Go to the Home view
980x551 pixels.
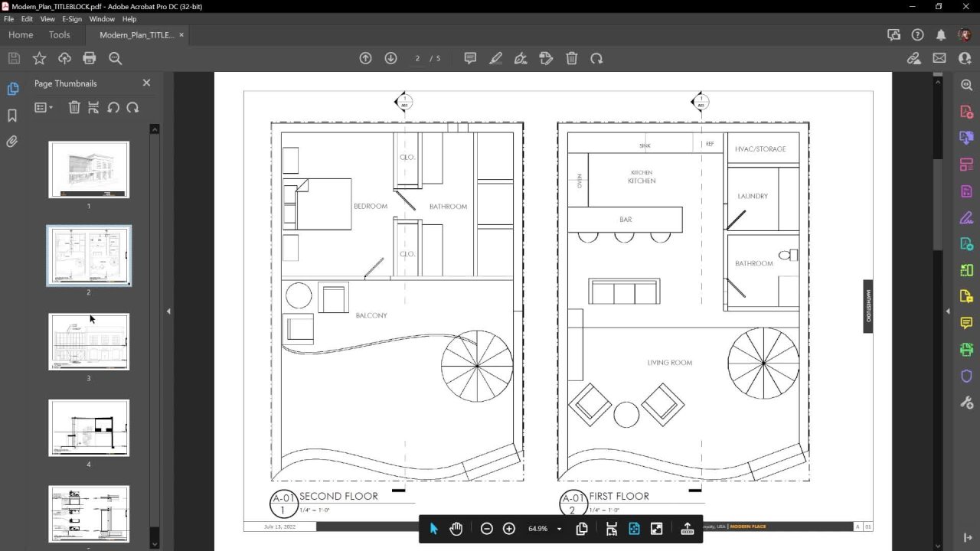click(x=21, y=35)
